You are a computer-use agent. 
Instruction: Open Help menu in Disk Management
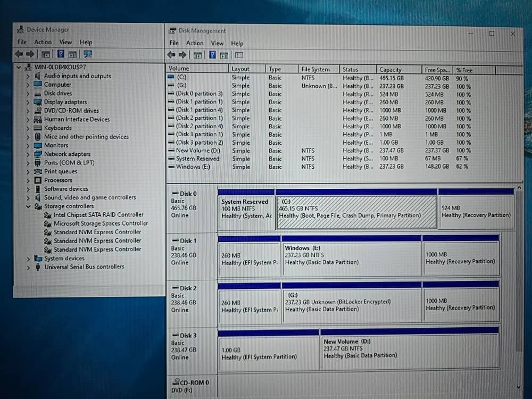237,44
